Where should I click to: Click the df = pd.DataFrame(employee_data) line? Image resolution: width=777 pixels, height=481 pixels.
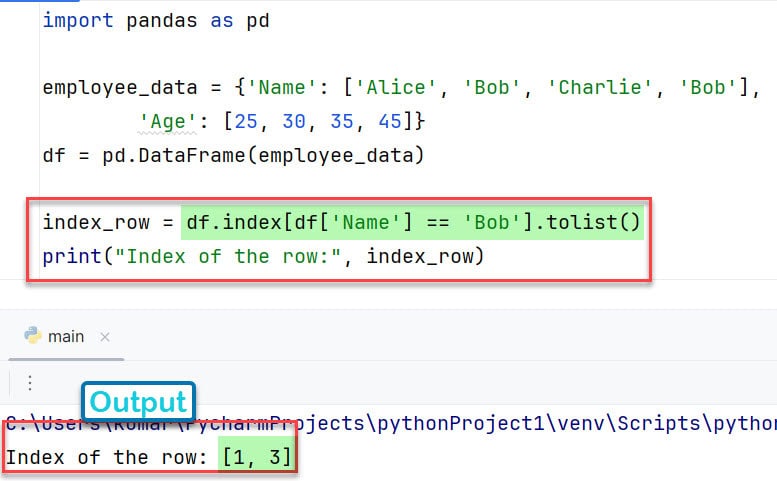[x=233, y=156]
